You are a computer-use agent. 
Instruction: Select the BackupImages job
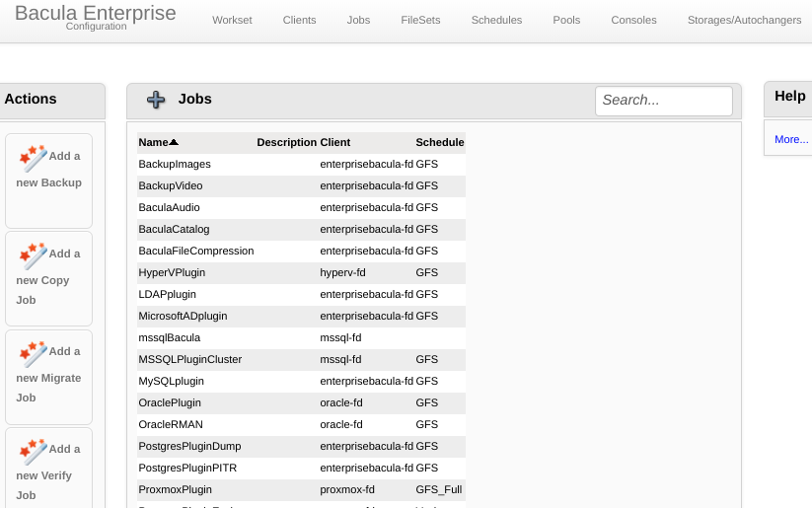pos(175,164)
